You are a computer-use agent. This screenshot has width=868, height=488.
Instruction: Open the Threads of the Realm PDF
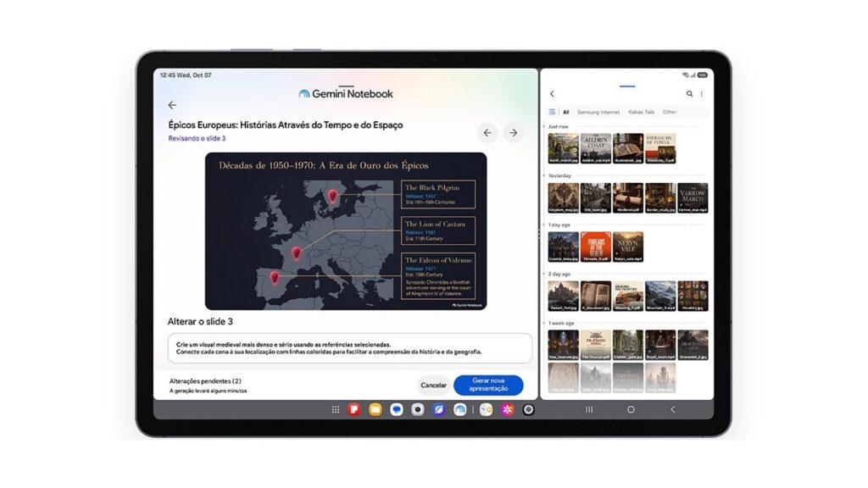pyautogui.click(x=596, y=247)
